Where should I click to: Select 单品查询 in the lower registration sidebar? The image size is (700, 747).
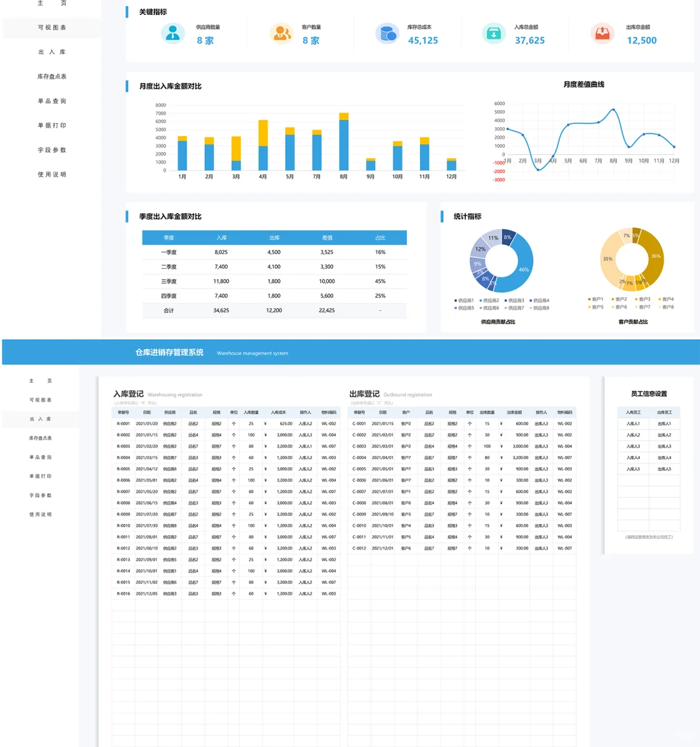(40, 457)
